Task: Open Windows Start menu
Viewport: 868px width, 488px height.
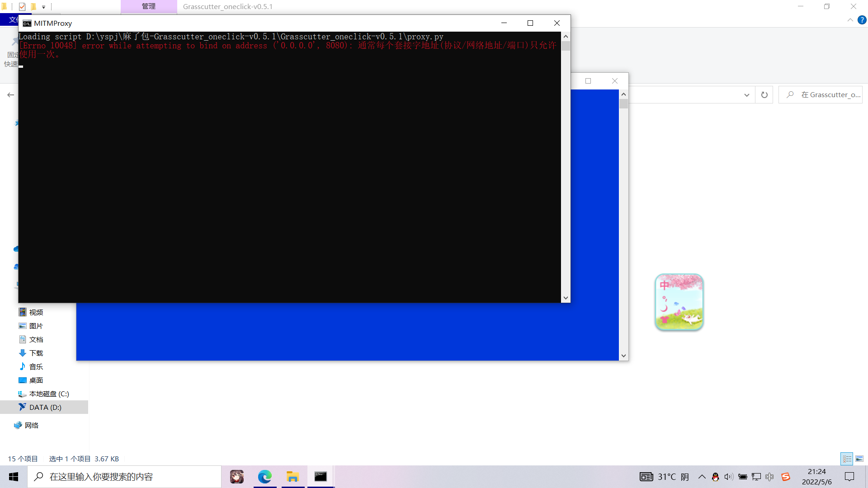Action: click(x=14, y=477)
